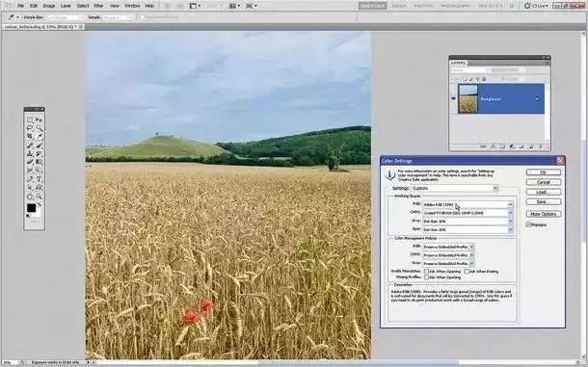The width and height of the screenshot is (588, 367).
Task: Open the Image menu
Action: [49, 6]
